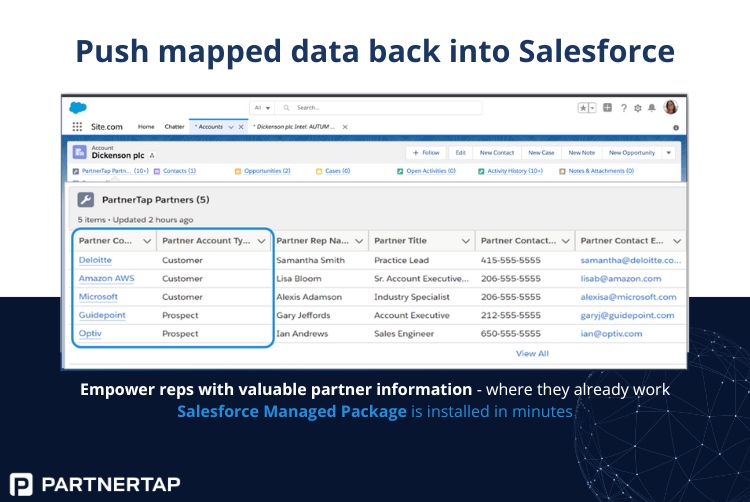Open the user profile avatar
The height and width of the screenshot is (502, 750).
(x=671, y=107)
